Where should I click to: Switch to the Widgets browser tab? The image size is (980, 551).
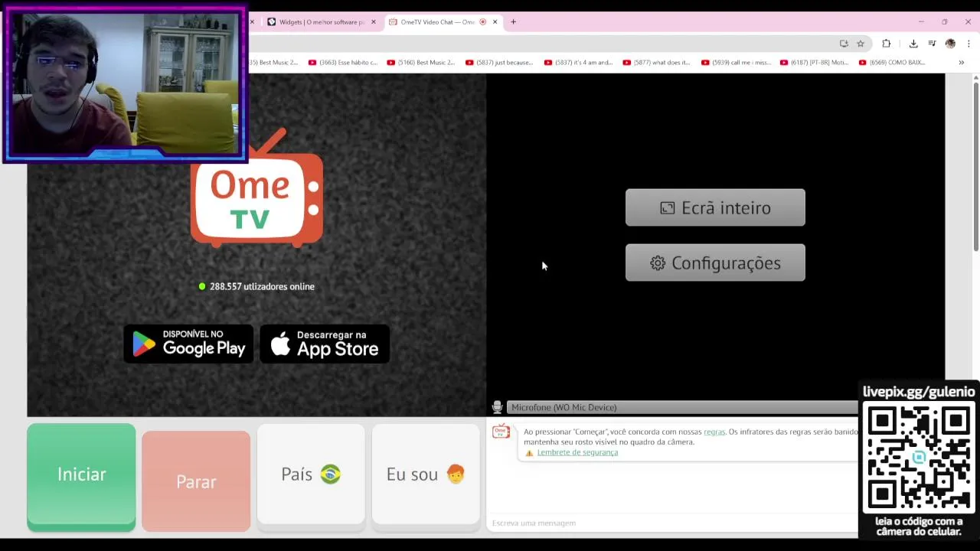322,22
